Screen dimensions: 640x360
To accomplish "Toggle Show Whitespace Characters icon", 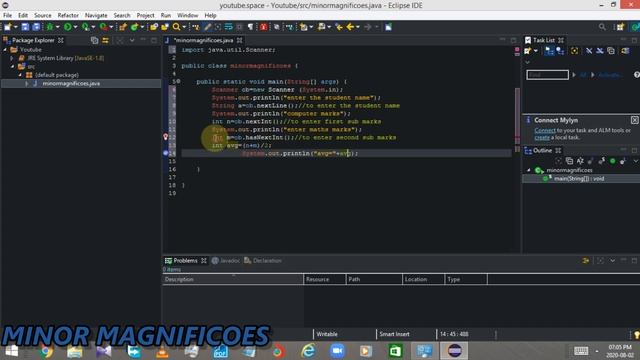I will tap(250, 27).
